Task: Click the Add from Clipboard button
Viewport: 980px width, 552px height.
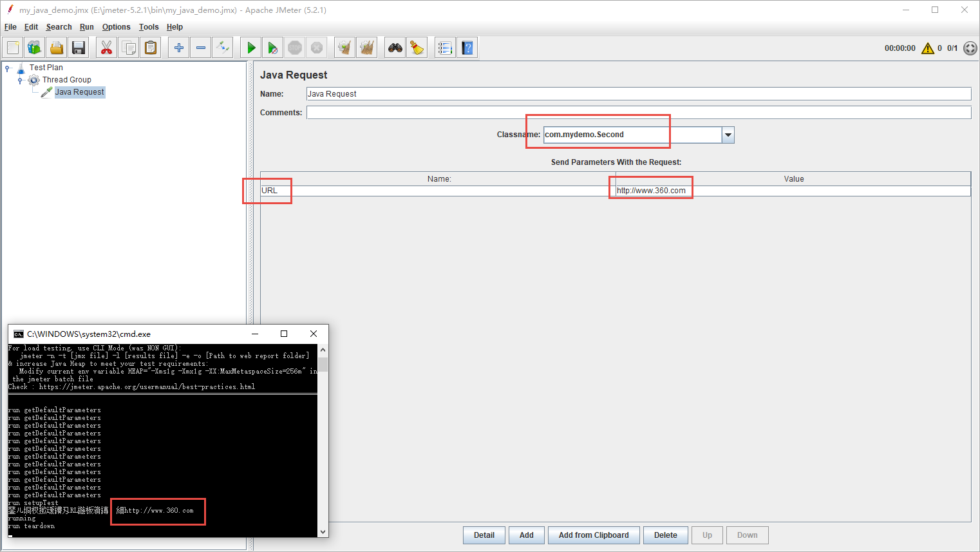Action: click(x=593, y=535)
